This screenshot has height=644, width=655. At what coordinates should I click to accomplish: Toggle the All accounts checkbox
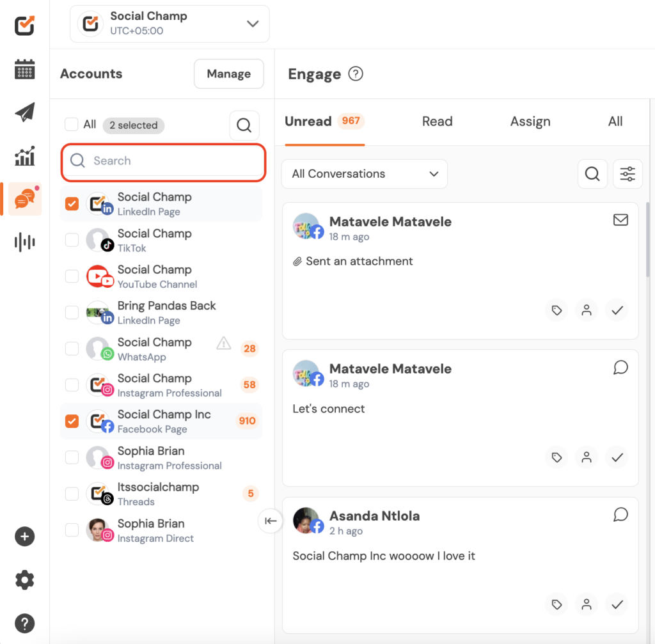coord(72,125)
